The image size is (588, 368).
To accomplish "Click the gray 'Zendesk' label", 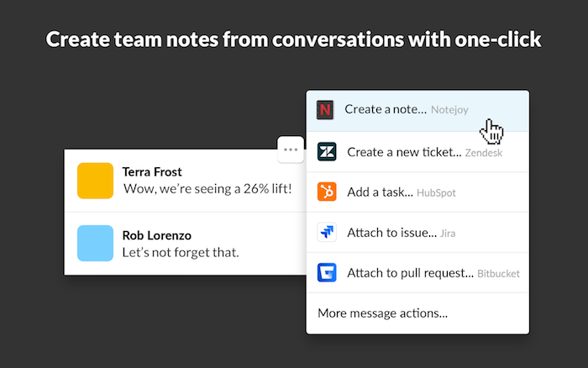I will click(x=484, y=153).
